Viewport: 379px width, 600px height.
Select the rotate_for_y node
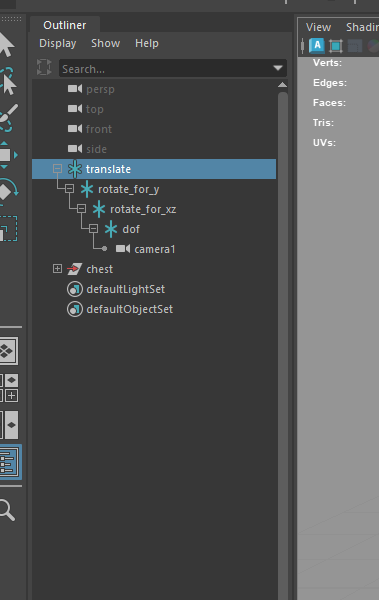pos(154,189)
